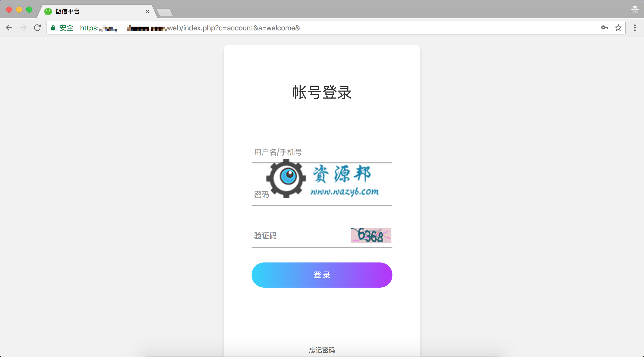This screenshot has width=644, height=357.
Task: Click the 安全 secure label
Action: pyautogui.click(x=66, y=28)
